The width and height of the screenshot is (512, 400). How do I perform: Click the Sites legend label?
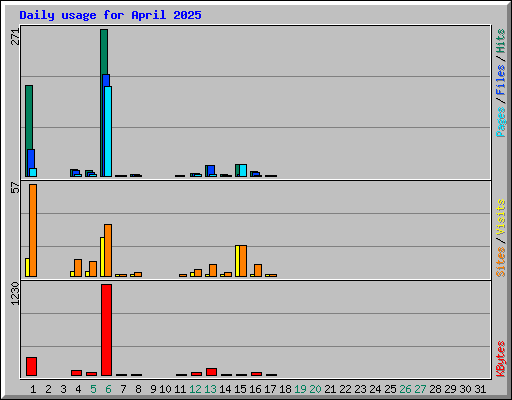point(500,262)
